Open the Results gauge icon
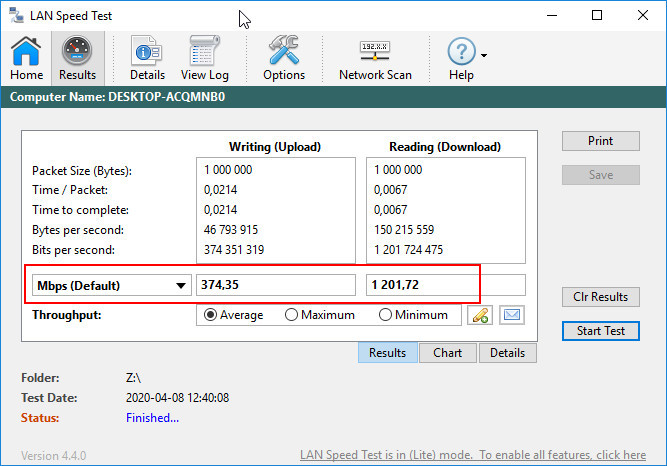 pos(77,58)
